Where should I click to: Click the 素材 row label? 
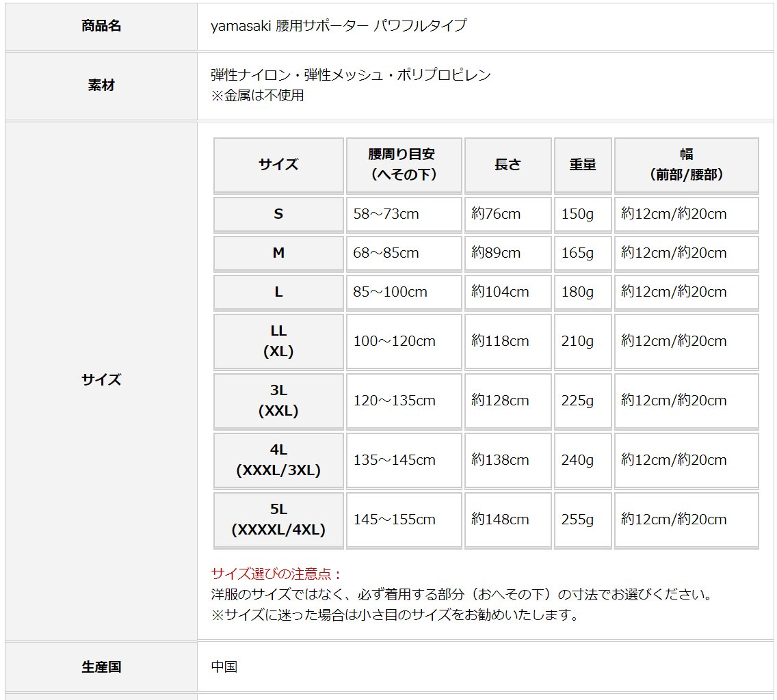(x=101, y=85)
